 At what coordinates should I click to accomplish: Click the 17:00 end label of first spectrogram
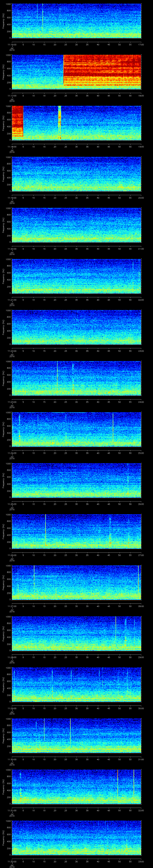coord(141,44)
